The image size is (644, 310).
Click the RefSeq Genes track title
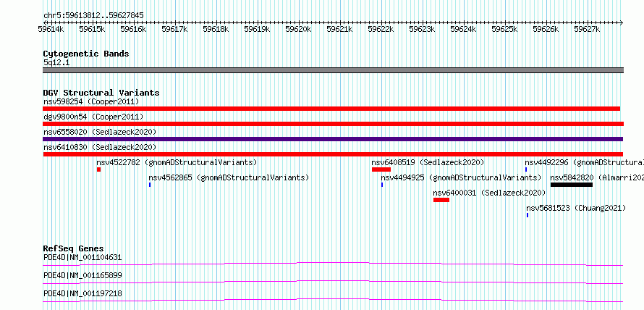(x=74, y=248)
